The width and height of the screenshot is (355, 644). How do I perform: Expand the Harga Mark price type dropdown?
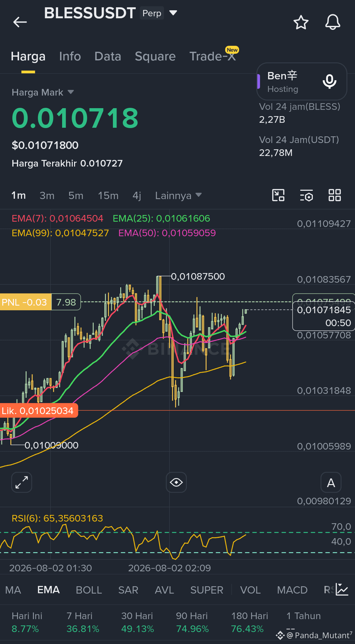43,92
